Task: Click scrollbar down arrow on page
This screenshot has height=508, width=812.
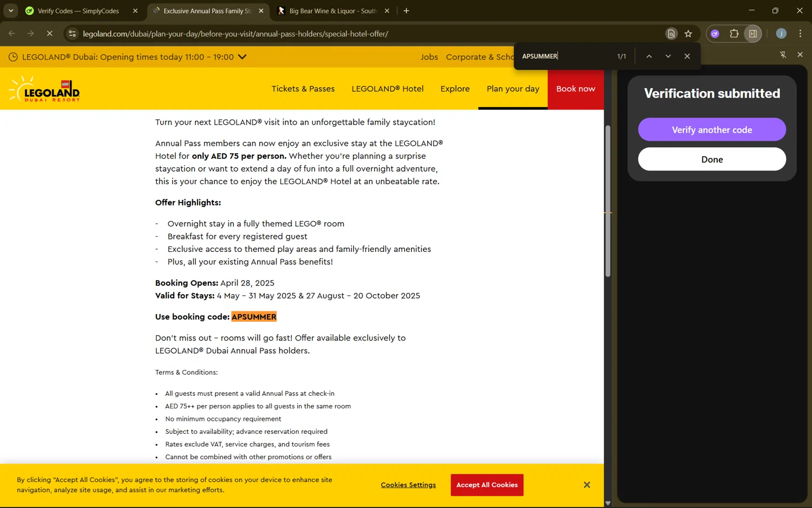Action: click(608, 503)
